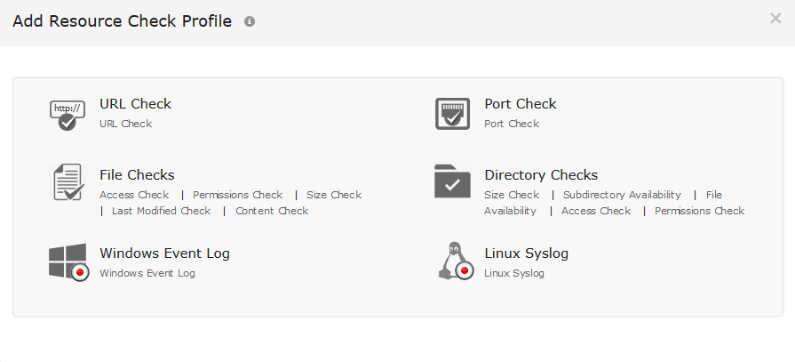This screenshot has height=362, width=795.
Task: Click the Windows Event Log icon
Action: point(69,262)
